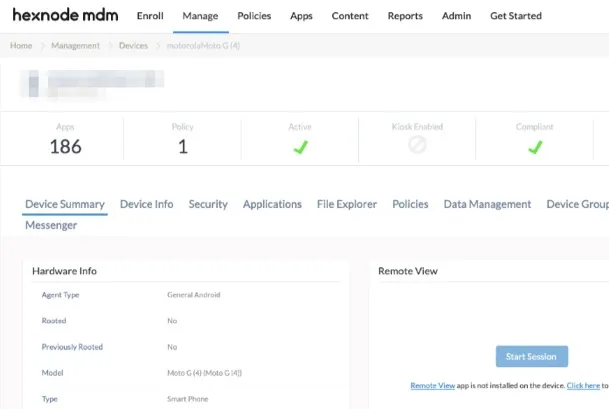
Task: Switch to the Applications tab
Action: [x=272, y=204]
